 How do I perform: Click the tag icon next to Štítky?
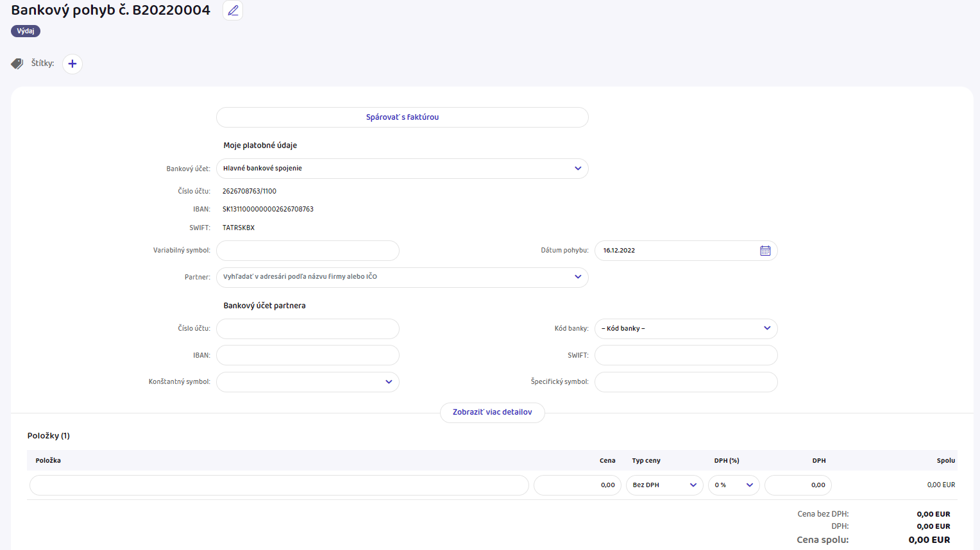(17, 63)
